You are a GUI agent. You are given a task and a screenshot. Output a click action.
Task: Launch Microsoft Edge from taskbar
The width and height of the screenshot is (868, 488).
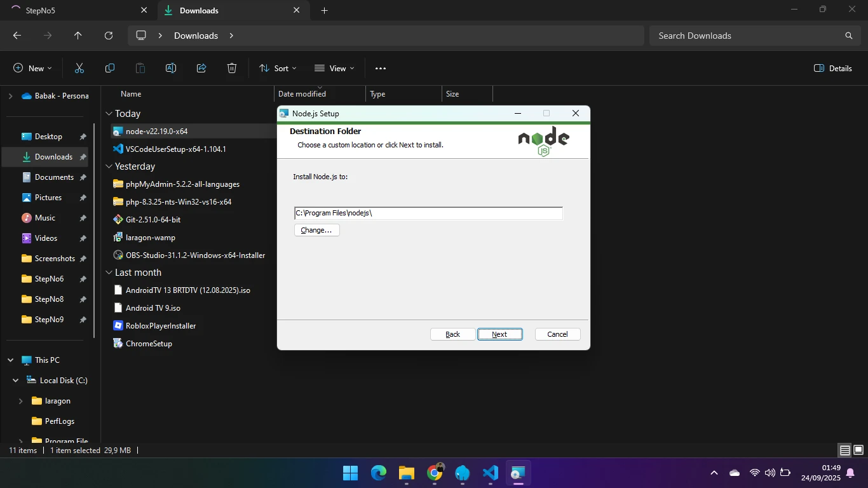pyautogui.click(x=379, y=473)
